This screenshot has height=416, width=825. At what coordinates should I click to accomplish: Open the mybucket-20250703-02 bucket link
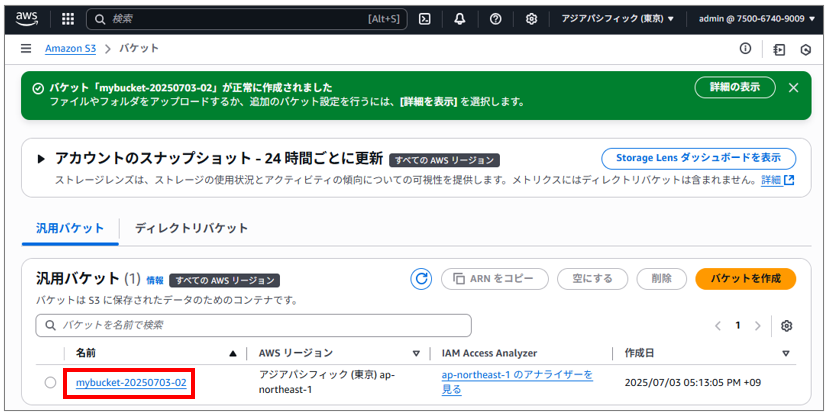pyautogui.click(x=131, y=383)
